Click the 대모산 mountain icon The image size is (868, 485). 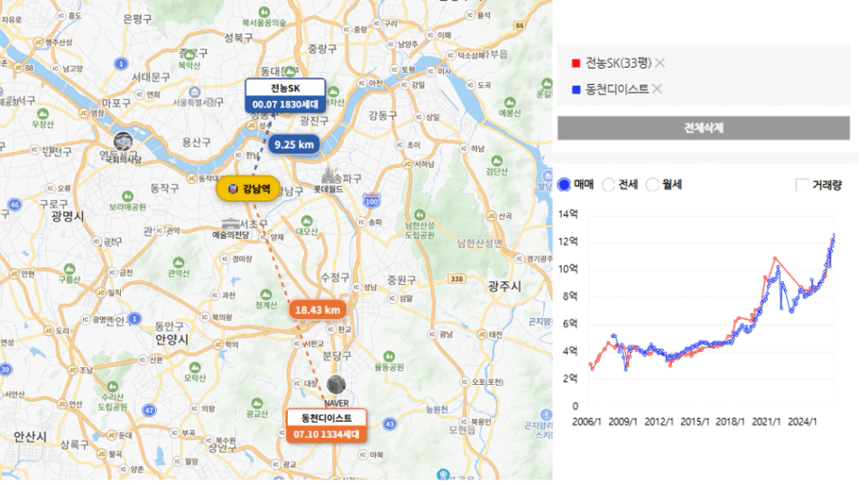pos(306,221)
